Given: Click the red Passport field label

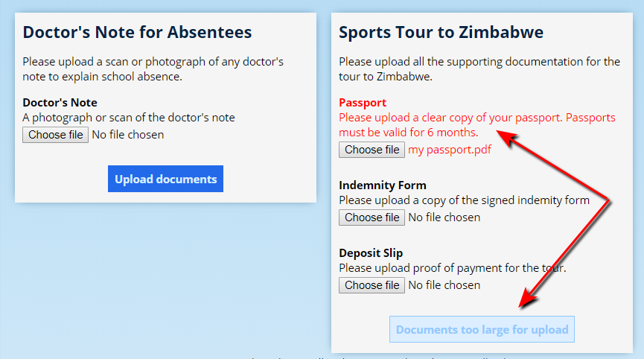Looking at the screenshot, I should 363,103.
